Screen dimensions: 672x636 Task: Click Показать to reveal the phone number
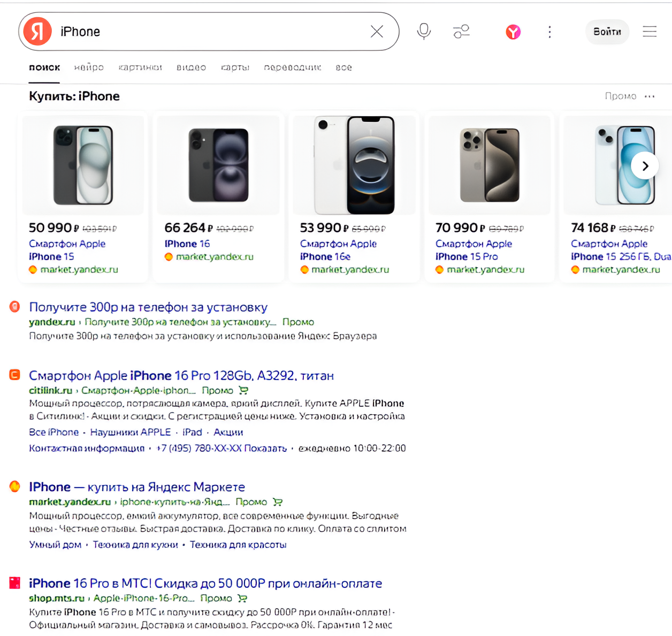(265, 449)
